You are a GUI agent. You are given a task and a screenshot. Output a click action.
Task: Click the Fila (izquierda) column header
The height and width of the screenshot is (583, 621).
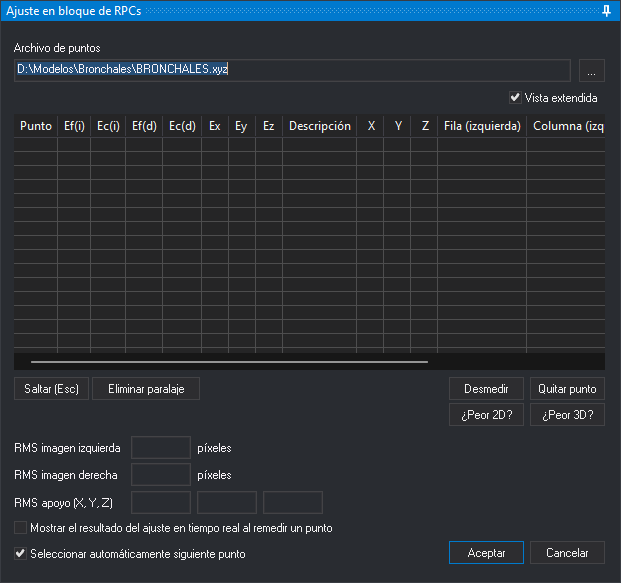(482, 126)
